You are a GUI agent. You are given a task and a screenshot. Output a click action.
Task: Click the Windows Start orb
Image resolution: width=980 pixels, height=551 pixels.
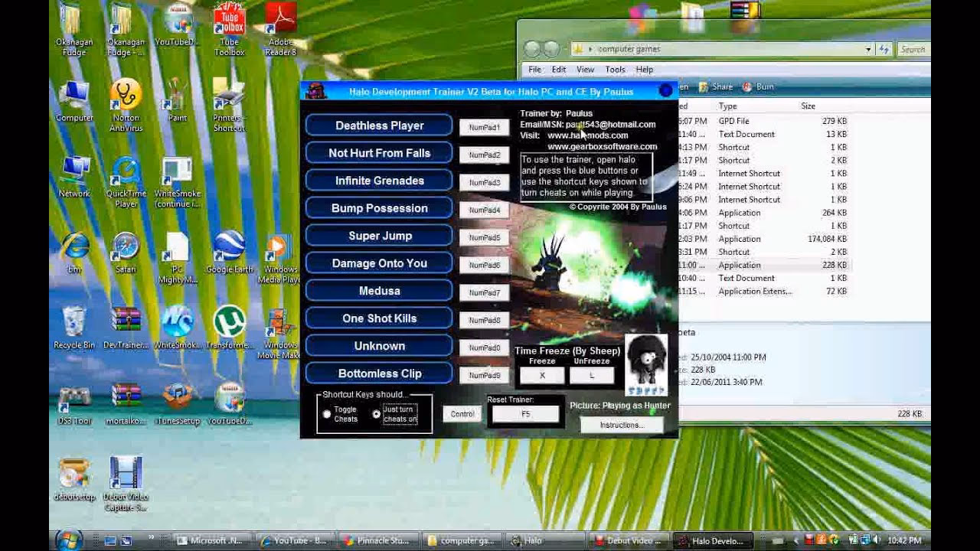(68, 540)
